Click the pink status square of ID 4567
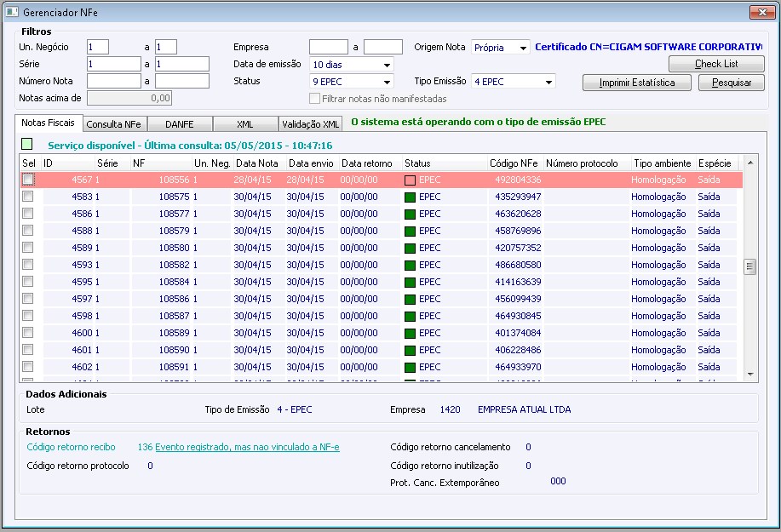The width and height of the screenshot is (781, 532). [x=411, y=180]
